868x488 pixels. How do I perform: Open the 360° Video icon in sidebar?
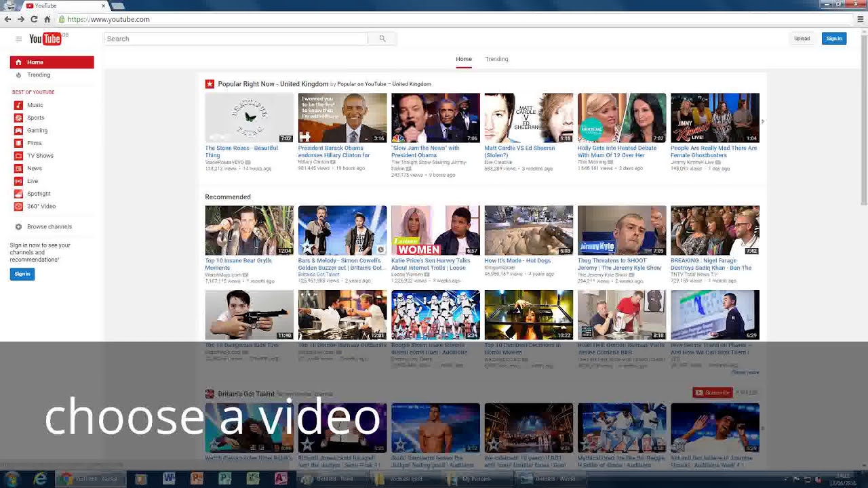19,206
